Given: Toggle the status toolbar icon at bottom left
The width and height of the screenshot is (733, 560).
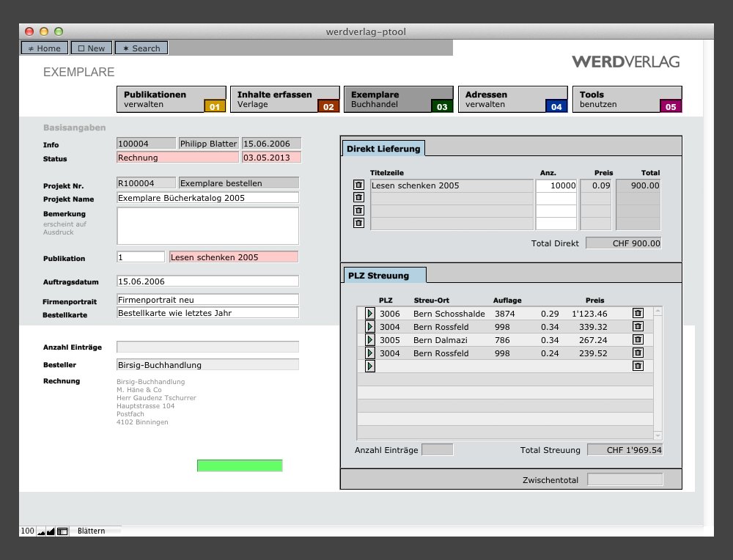Looking at the screenshot, I should click(x=62, y=531).
